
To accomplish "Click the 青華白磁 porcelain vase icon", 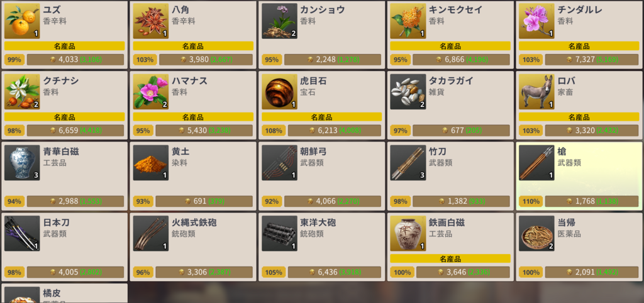I will [x=22, y=163].
